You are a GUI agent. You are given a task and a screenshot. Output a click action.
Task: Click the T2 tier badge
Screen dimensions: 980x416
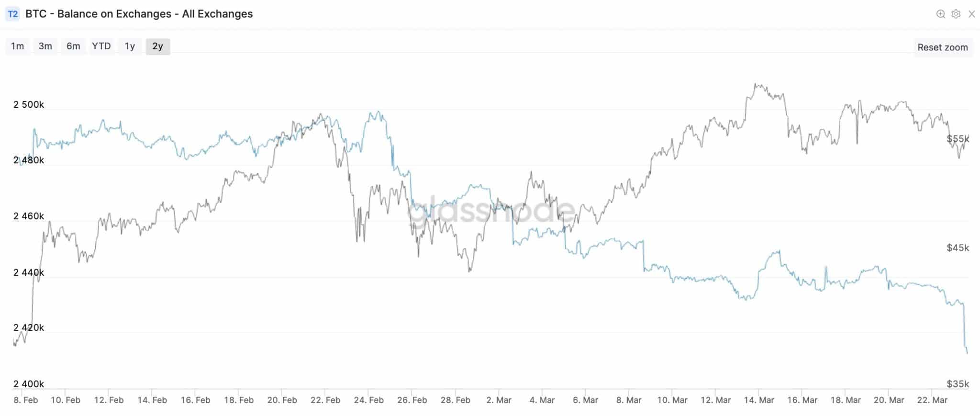coord(13,14)
